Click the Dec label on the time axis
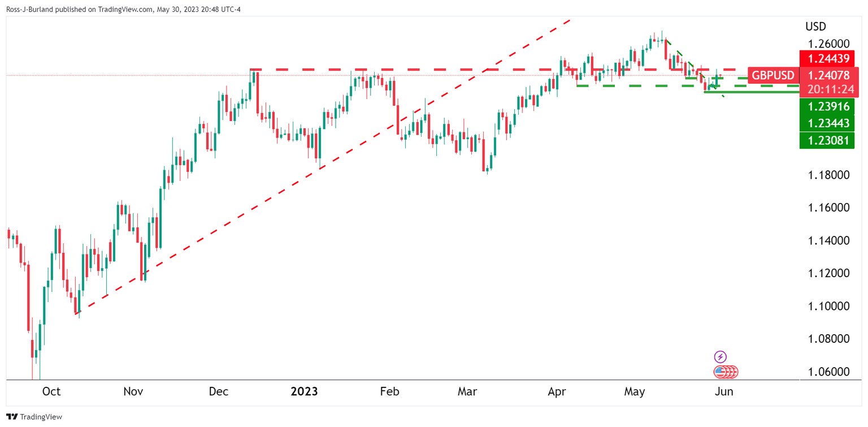This screenshot has height=427, width=868. pyautogui.click(x=219, y=391)
